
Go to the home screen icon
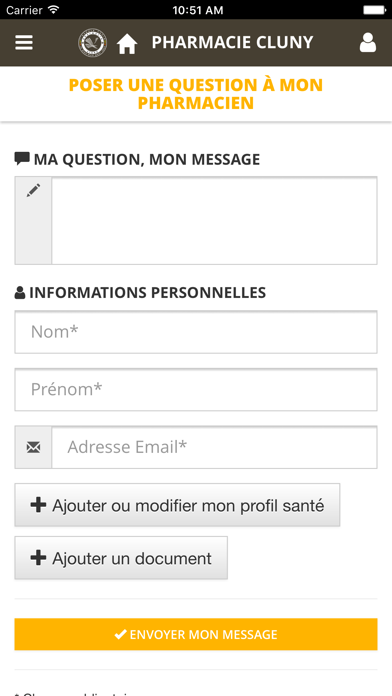pyautogui.click(x=127, y=44)
